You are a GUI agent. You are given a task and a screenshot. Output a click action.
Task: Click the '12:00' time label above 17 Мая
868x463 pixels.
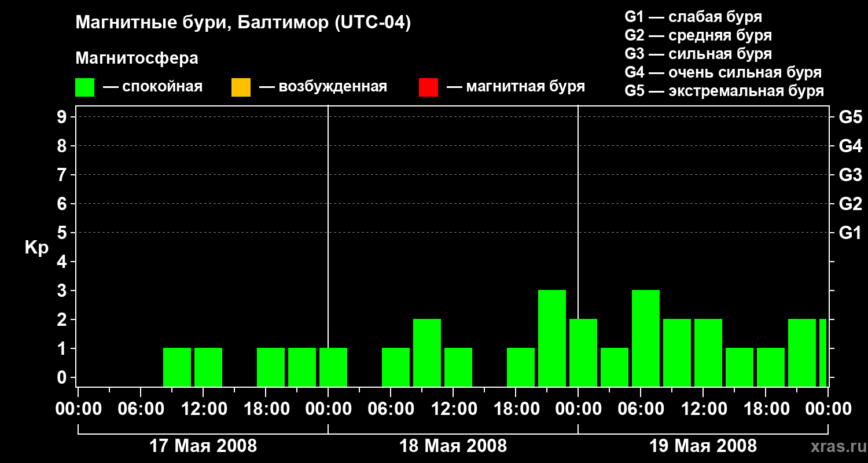click(x=203, y=409)
